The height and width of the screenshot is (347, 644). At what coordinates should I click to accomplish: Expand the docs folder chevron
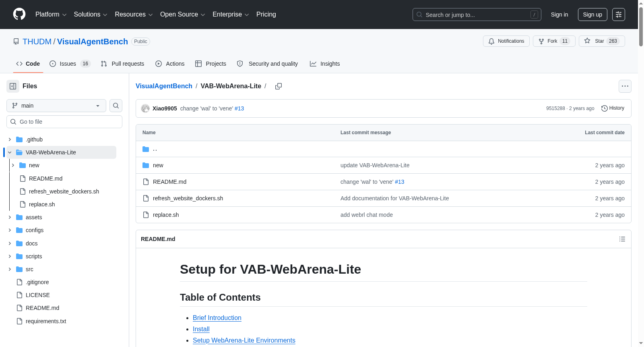coord(10,243)
